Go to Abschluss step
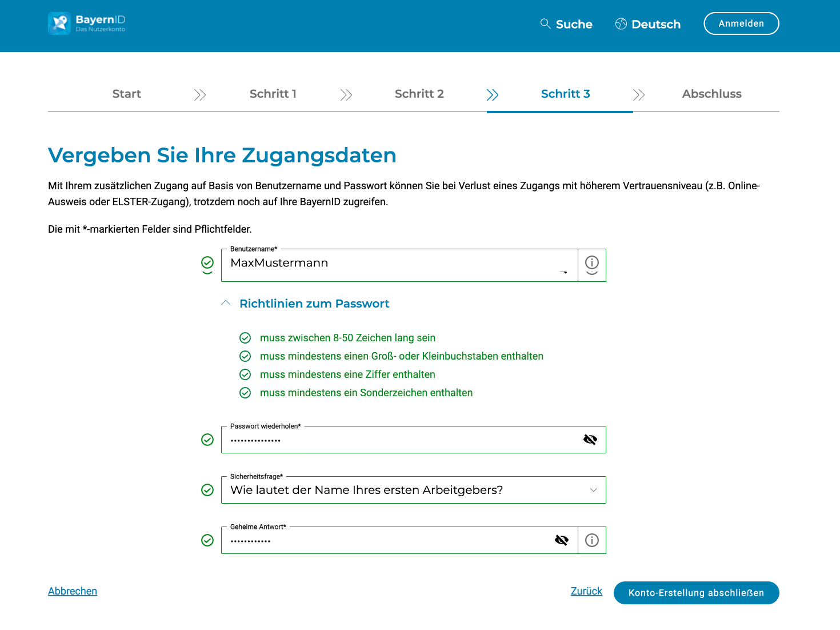 pyautogui.click(x=712, y=94)
